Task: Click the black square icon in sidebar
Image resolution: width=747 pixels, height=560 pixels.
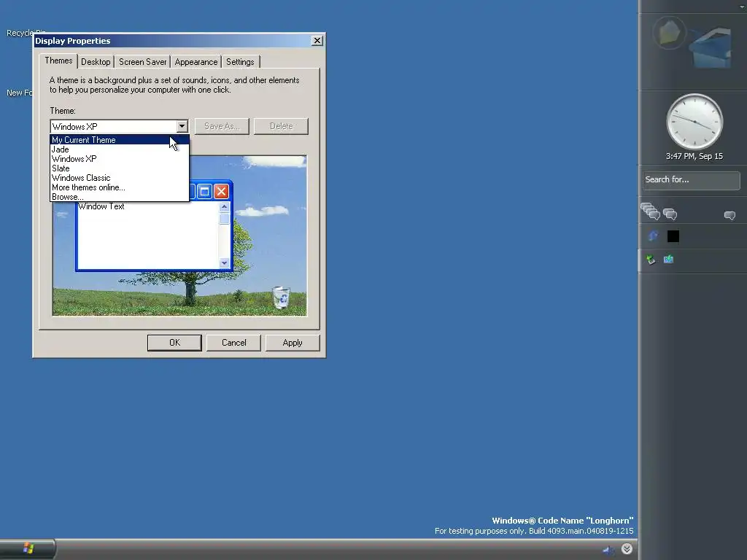Action: click(x=673, y=236)
